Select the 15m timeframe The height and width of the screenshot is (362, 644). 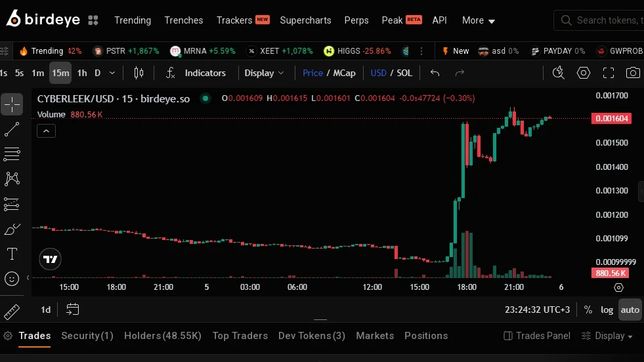[60, 73]
